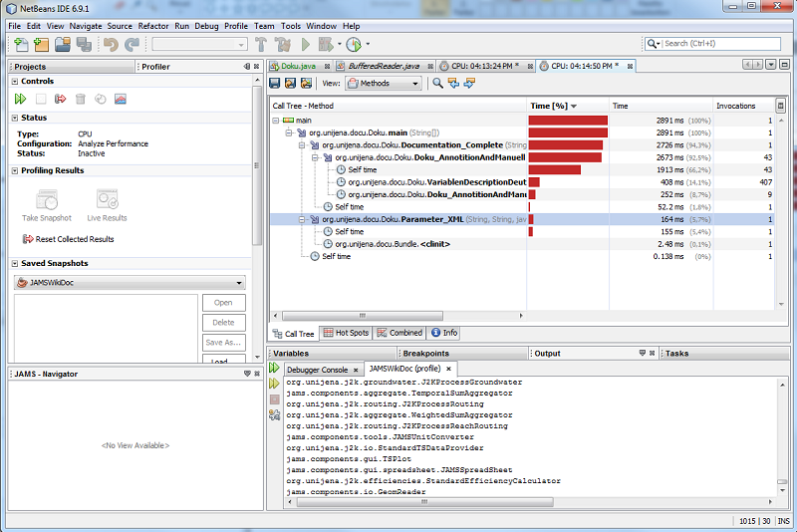The height and width of the screenshot is (532, 797).
Task: Click the VM Telemetry chart icon in Controls
Action: click(121, 99)
